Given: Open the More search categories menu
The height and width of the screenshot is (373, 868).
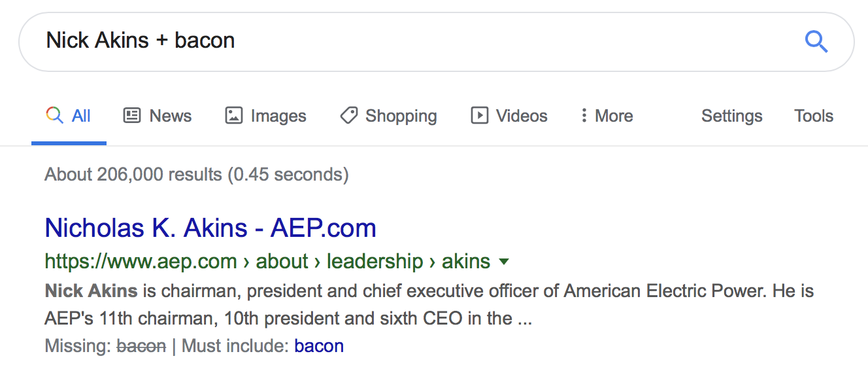Looking at the screenshot, I should click(607, 116).
